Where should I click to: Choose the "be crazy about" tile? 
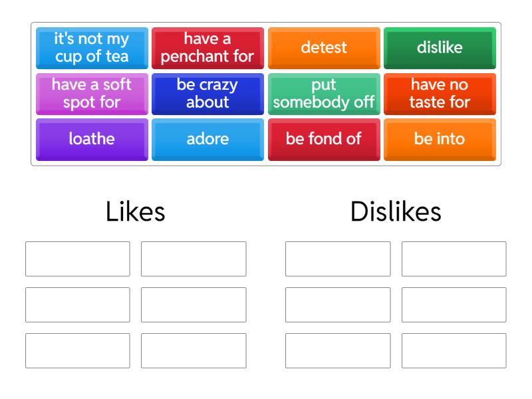click(207, 94)
